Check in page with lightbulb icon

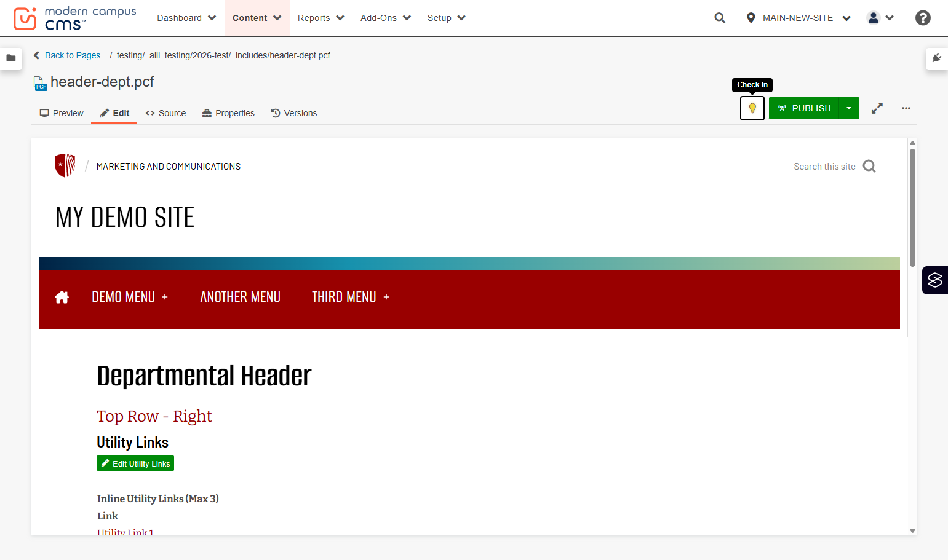tap(752, 108)
